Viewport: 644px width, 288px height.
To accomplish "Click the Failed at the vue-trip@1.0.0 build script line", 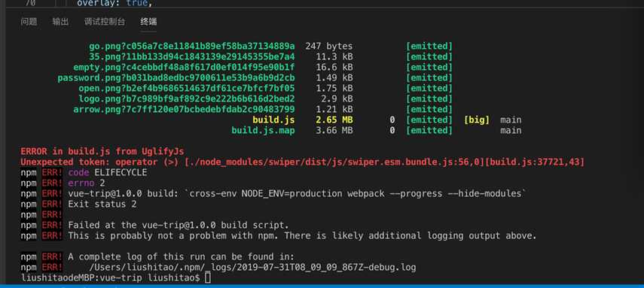I will [x=179, y=226].
